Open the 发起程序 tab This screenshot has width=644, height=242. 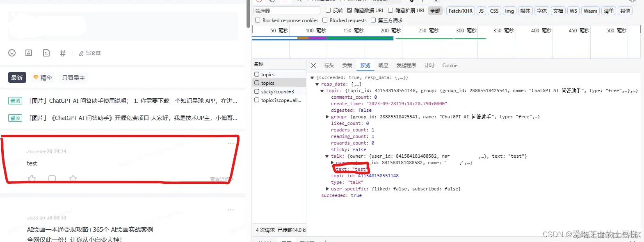(406, 66)
